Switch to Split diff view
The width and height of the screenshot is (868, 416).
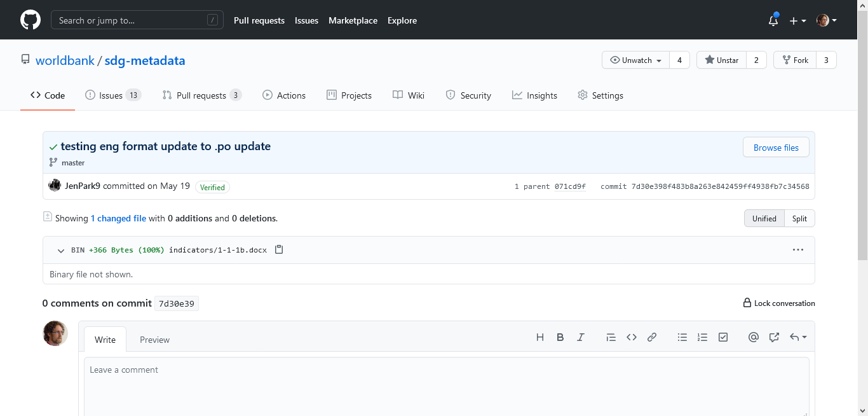(799, 218)
